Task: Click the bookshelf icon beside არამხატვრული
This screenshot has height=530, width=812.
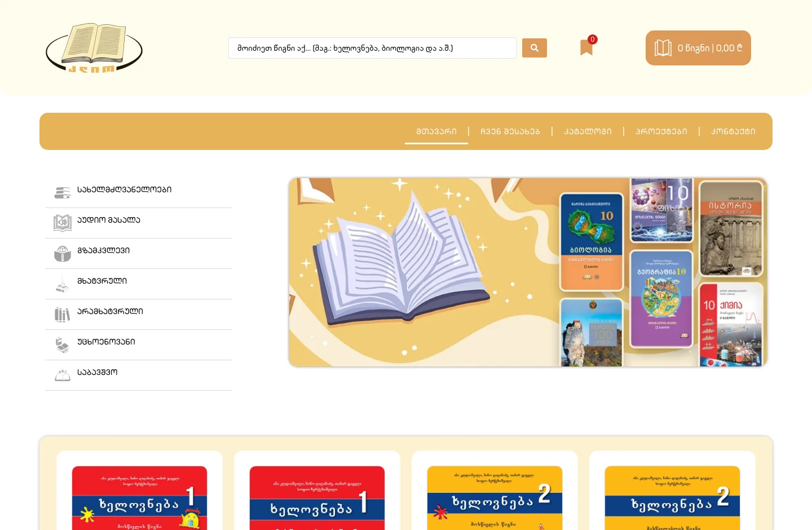Action: [63, 315]
